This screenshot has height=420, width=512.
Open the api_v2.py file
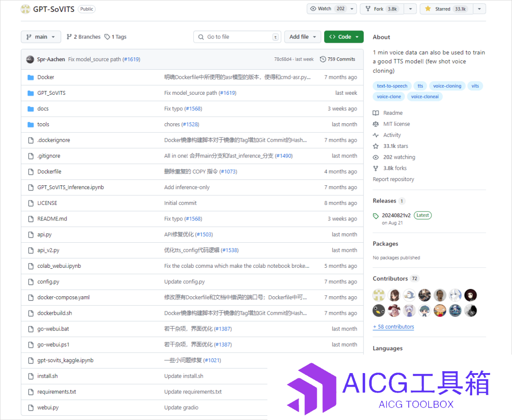pyautogui.click(x=48, y=250)
